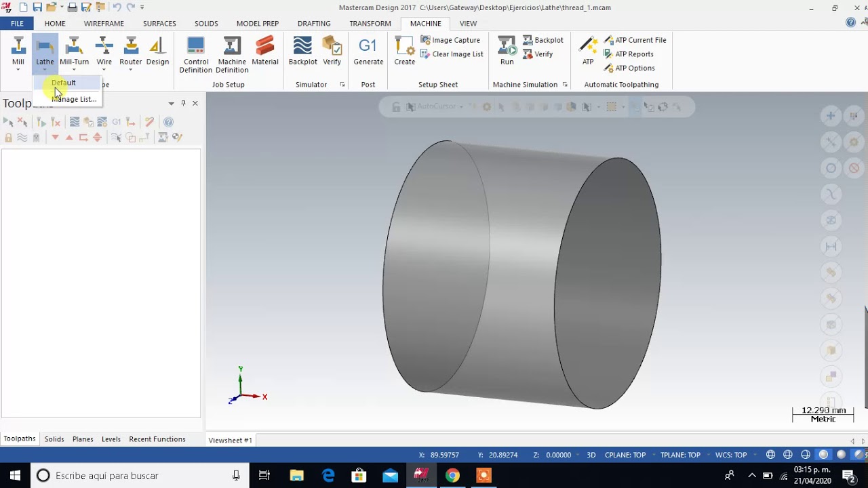Viewport: 868px width, 488px height.
Task: Open ATP Options
Action: click(x=629, y=68)
